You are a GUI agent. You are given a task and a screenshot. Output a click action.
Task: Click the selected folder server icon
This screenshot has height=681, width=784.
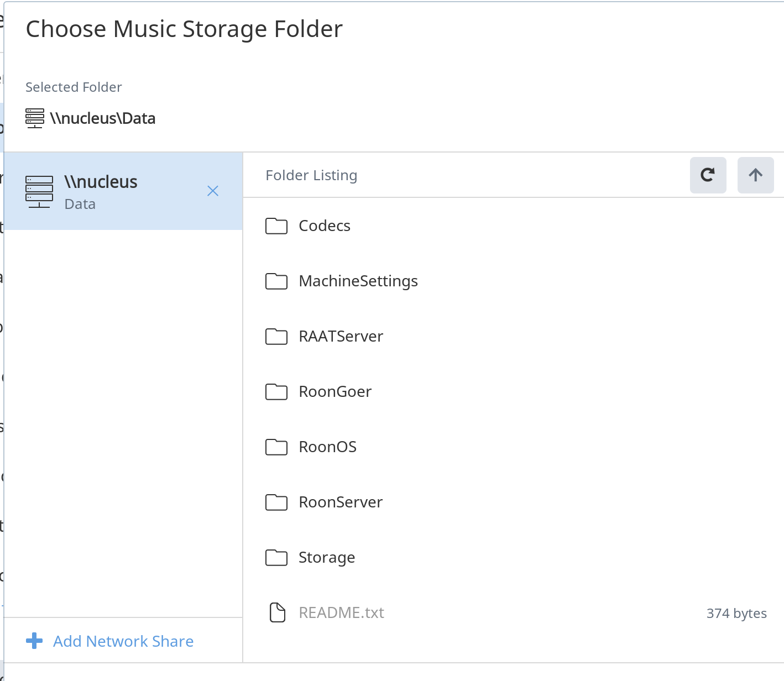[35, 118]
